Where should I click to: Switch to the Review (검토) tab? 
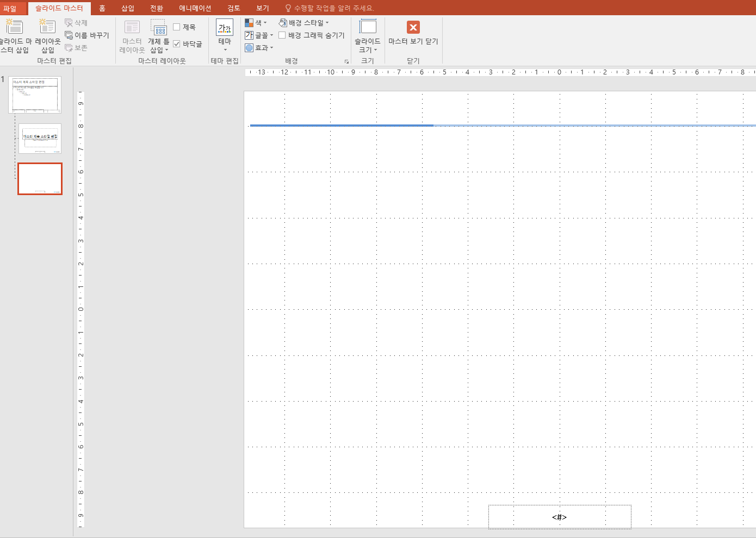click(x=234, y=8)
